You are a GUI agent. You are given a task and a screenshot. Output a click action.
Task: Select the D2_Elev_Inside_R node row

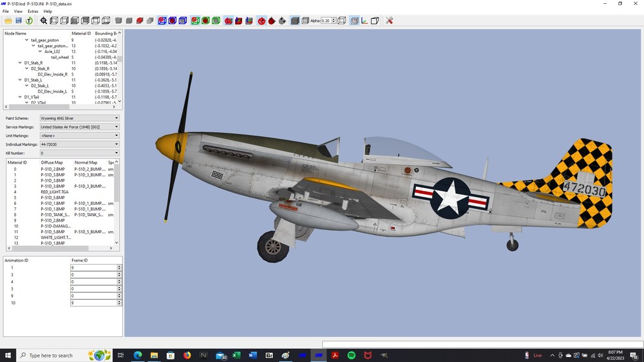[x=53, y=74]
